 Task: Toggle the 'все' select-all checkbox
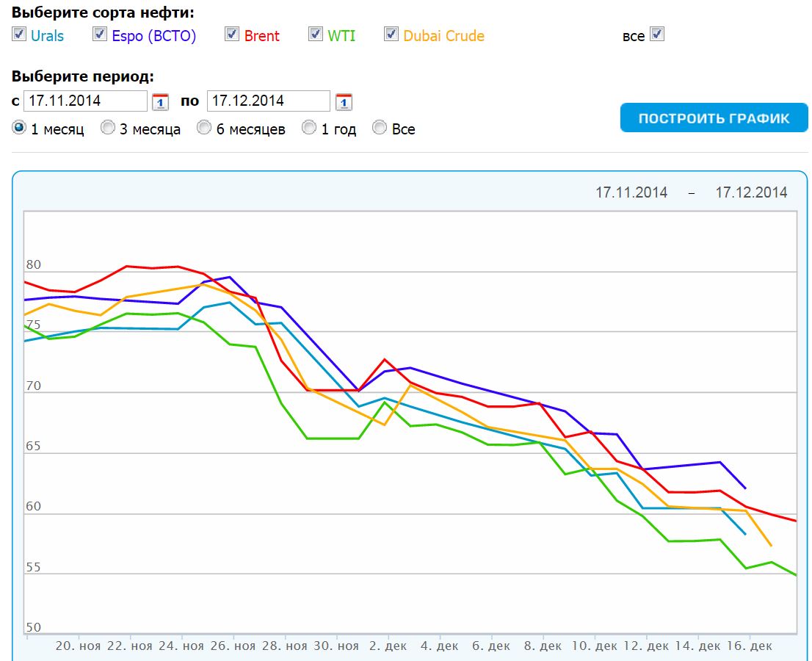657,34
